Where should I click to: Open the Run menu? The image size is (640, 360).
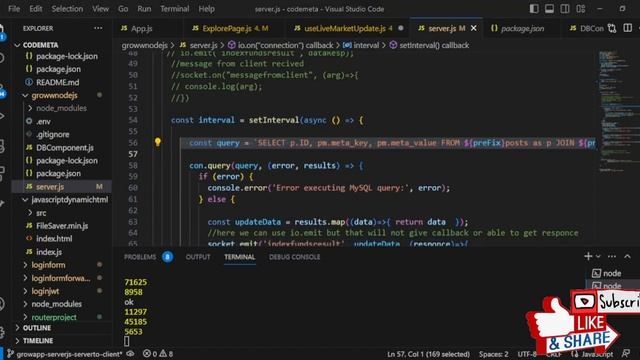[x=144, y=9]
